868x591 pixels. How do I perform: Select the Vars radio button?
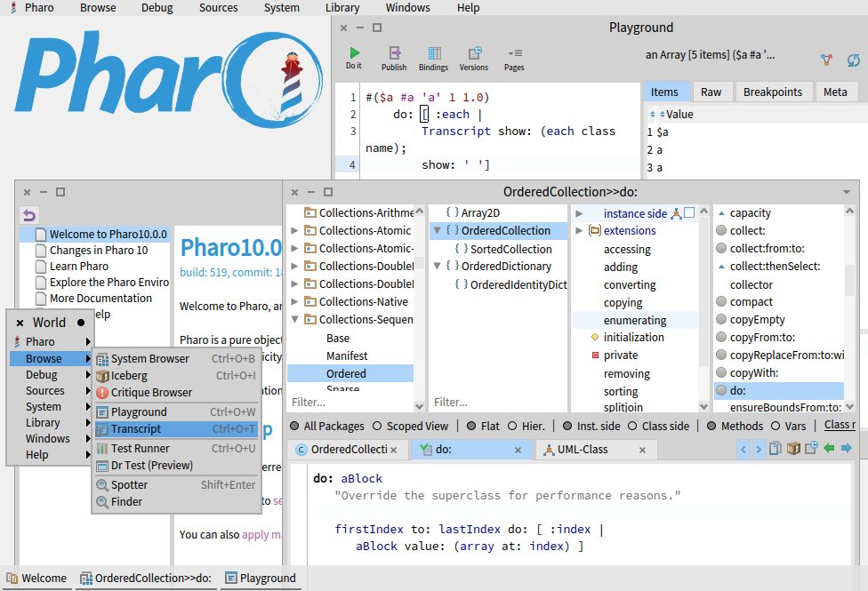pyautogui.click(x=776, y=426)
